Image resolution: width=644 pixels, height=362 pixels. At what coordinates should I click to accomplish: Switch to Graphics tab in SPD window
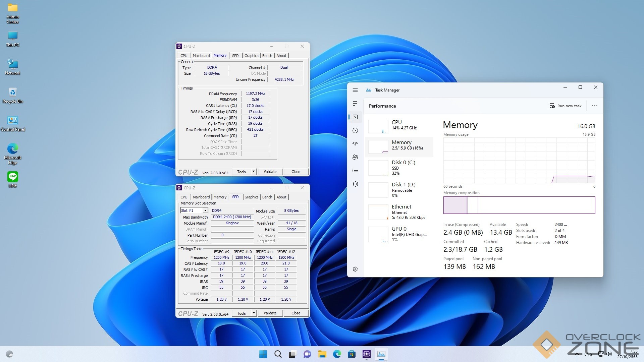coord(251,197)
